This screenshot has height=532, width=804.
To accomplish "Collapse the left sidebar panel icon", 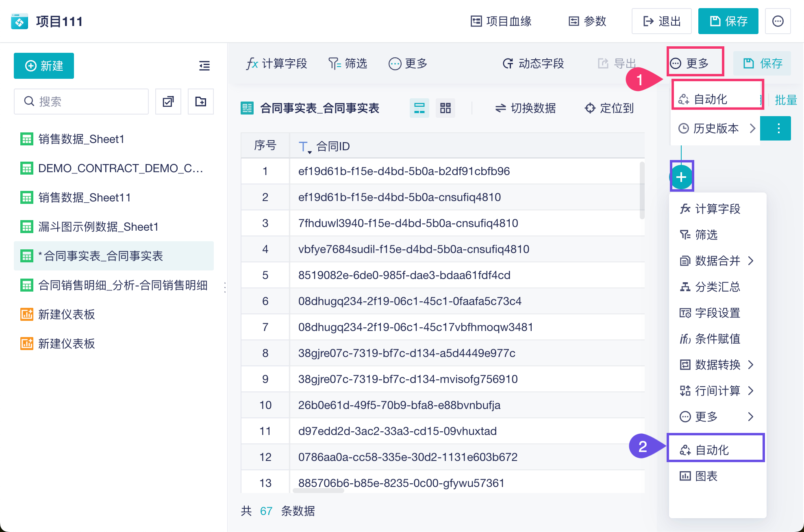I will (x=204, y=66).
